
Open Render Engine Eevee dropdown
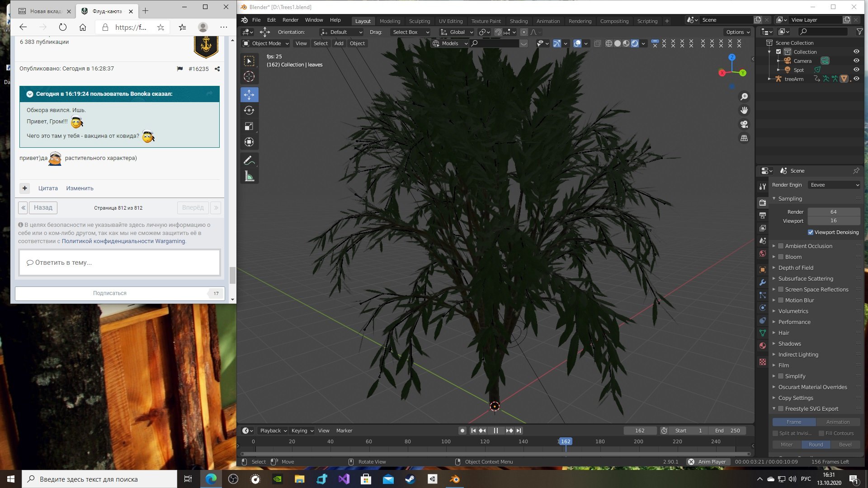click(x=834, y=185)
